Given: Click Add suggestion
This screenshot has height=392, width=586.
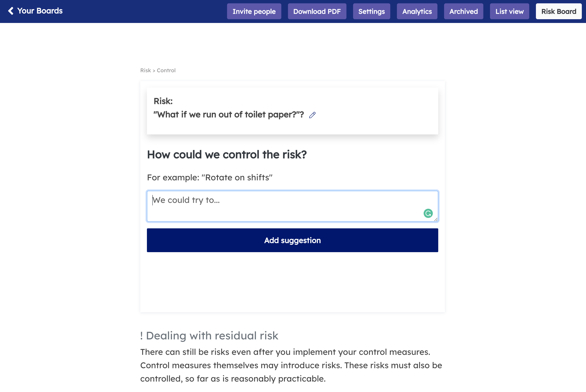Looking at the screenshot, I should (292, 240).
